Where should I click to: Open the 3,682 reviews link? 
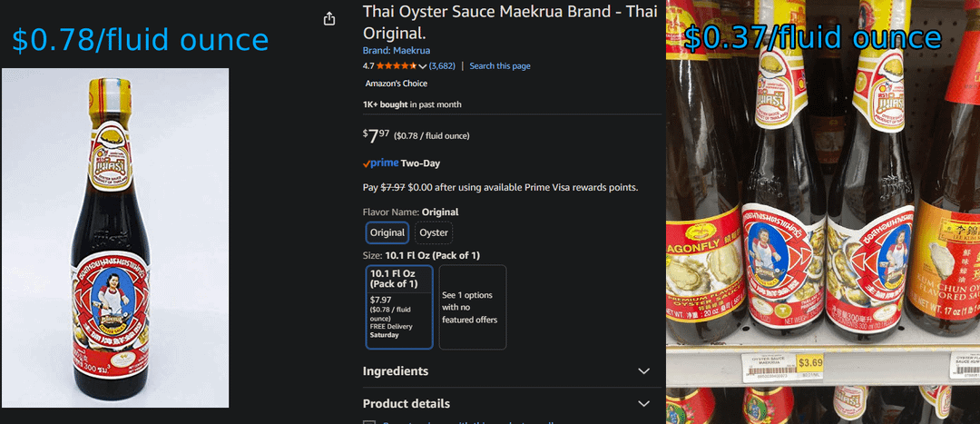(x=442, y=66)
